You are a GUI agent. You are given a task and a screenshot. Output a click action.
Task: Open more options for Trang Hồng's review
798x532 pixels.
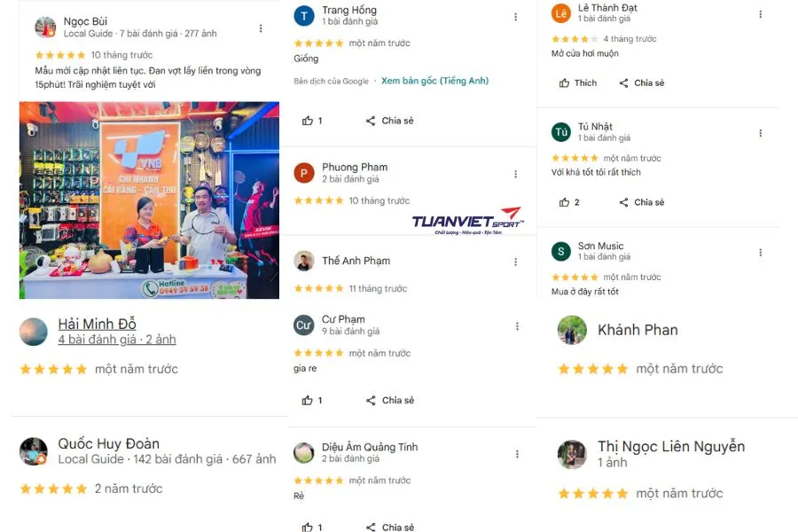pos(515,17)
